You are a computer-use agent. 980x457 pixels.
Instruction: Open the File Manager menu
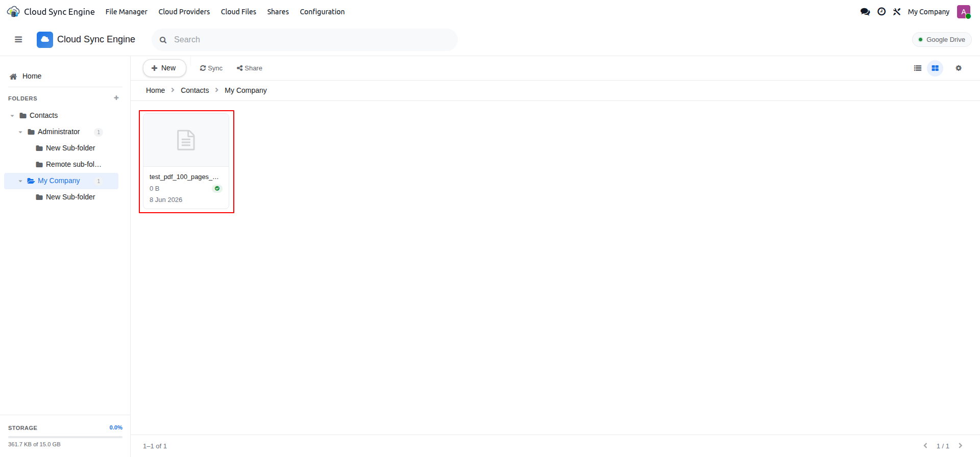tap(127, 12)
